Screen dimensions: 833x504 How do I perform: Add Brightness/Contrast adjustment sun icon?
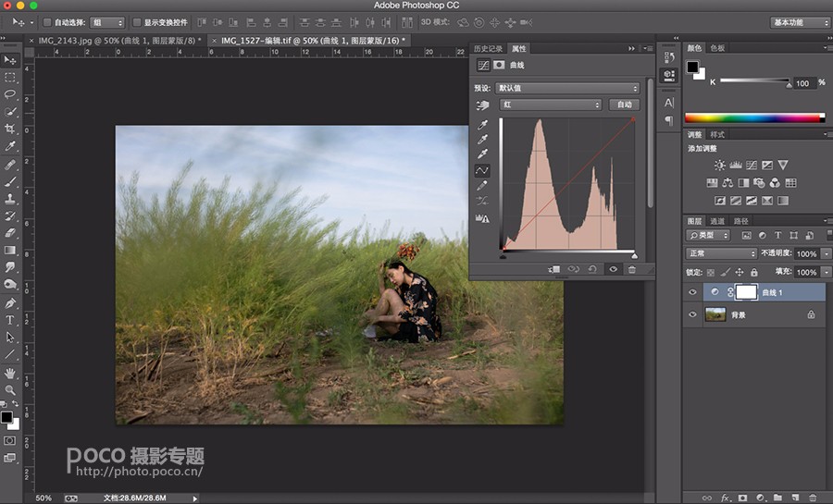(719, 165)
